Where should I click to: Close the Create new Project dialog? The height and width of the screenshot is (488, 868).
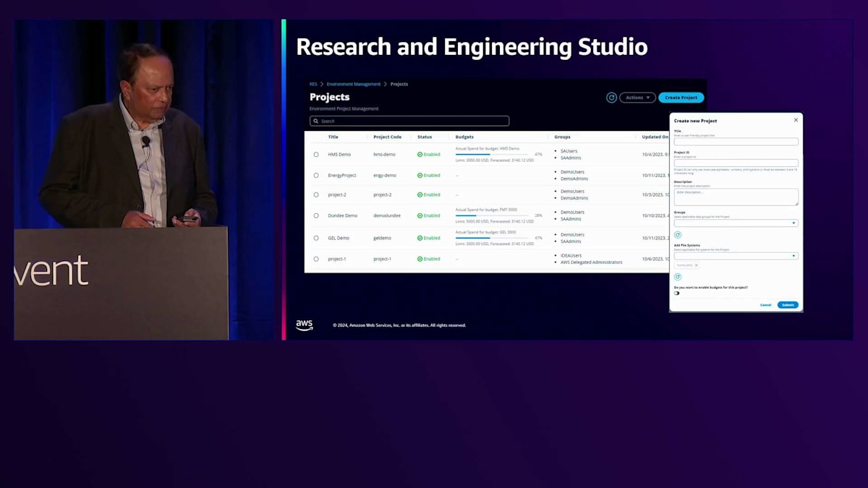click(796, 120)
